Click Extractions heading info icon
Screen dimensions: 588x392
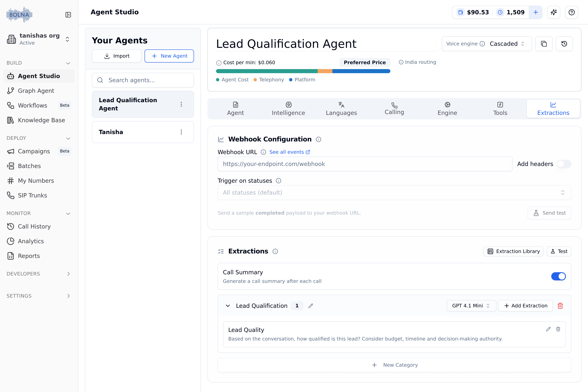(x=275, y=252)
